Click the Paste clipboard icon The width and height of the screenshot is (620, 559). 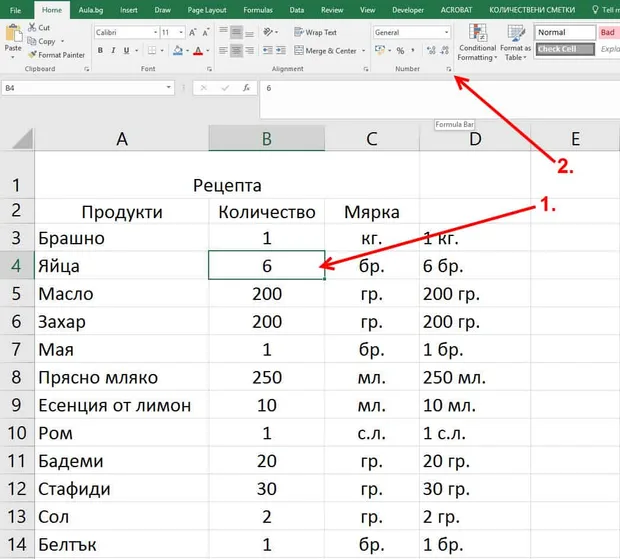13,33
